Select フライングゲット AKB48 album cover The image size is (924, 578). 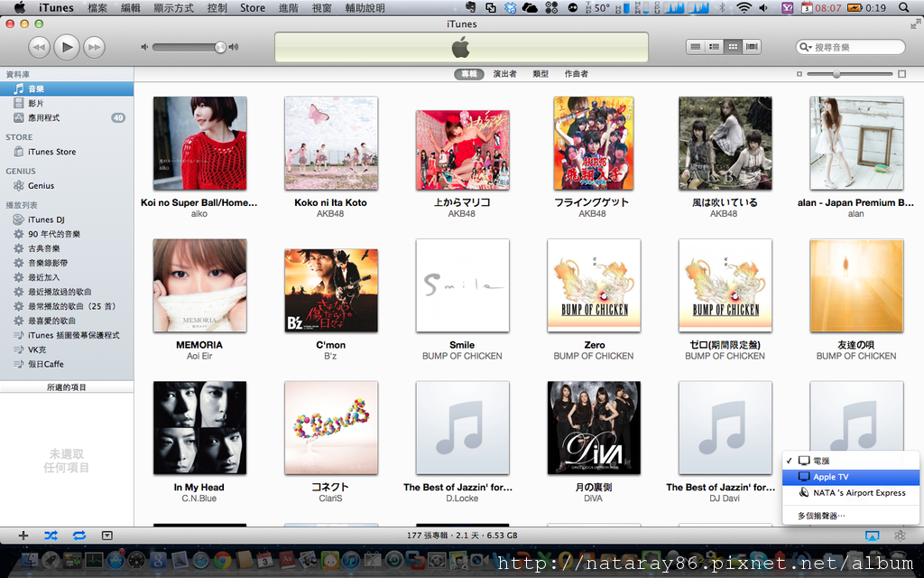coord(593,144)
